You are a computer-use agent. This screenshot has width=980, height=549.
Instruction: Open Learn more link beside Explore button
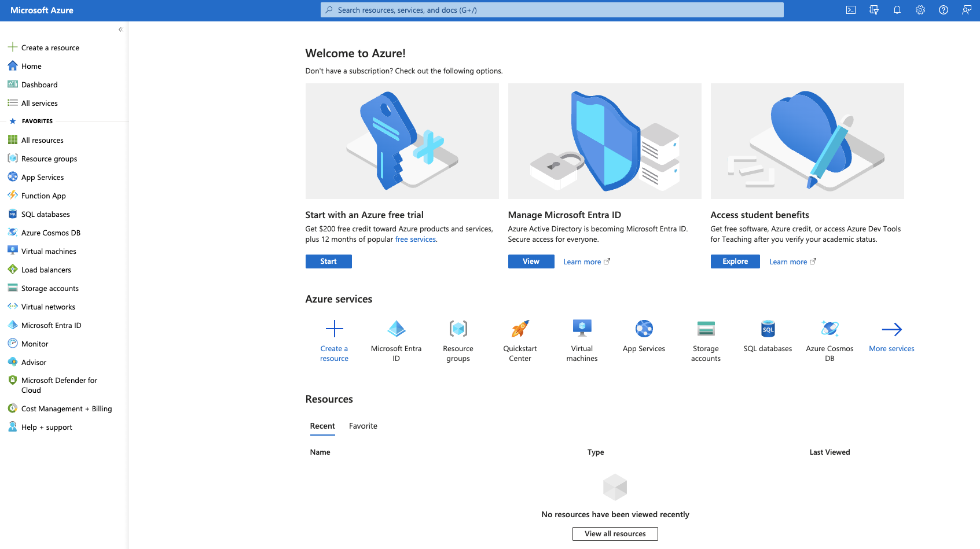792,262
